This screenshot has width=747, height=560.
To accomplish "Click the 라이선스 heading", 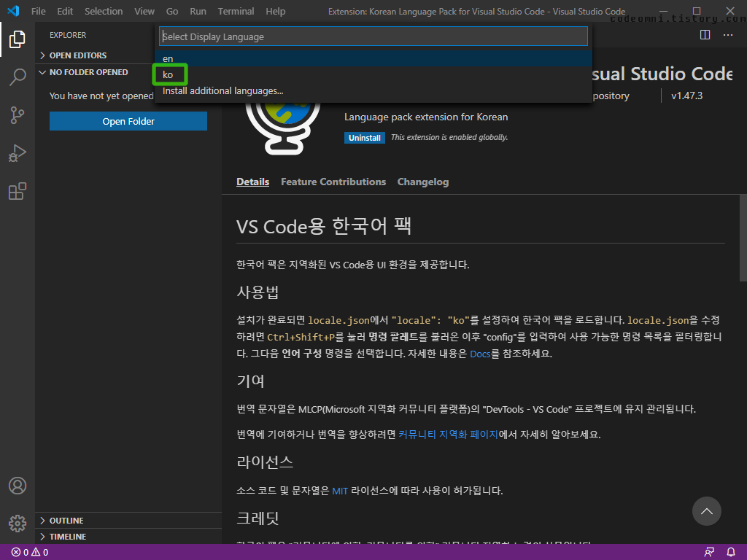I will pyautogui.click(x=264, y=462).
